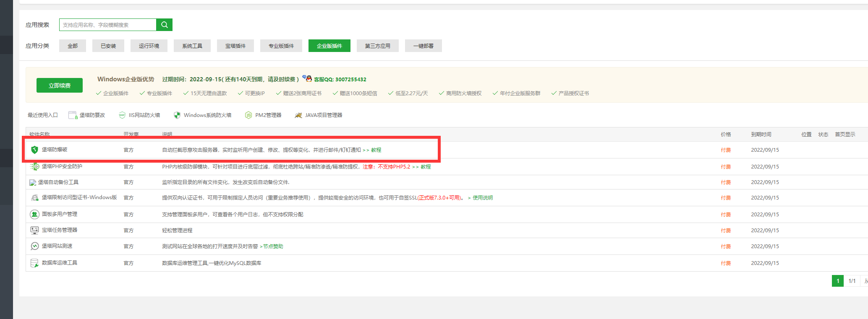Click the 状态 column header

coord(823,134)
